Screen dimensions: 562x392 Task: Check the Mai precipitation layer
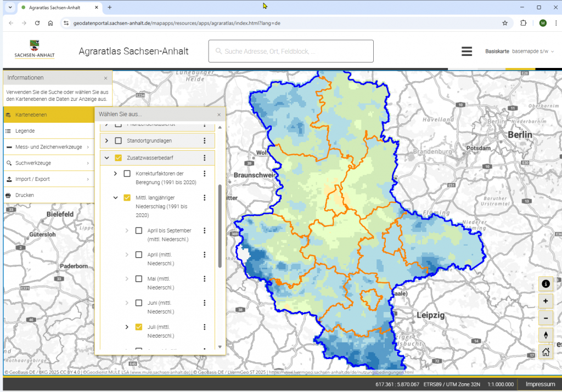(139, 279)
